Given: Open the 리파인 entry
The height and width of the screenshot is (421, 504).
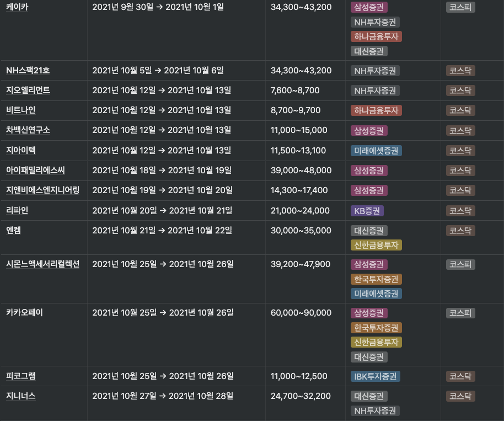Looking at the screenshot, I should point(17,210).
